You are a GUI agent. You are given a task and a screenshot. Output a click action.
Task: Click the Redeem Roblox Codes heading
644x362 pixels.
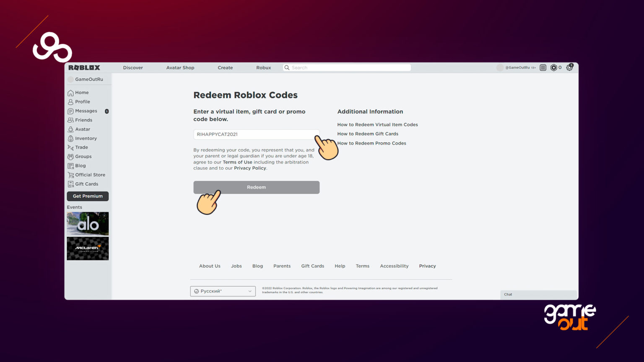coord(245,95)
